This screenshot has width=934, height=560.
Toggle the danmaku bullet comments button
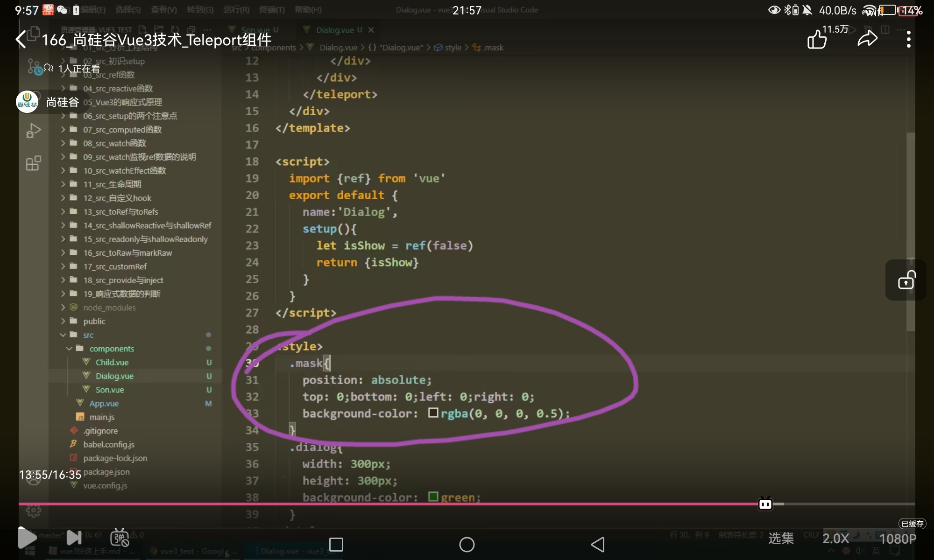tap(120, 538)
